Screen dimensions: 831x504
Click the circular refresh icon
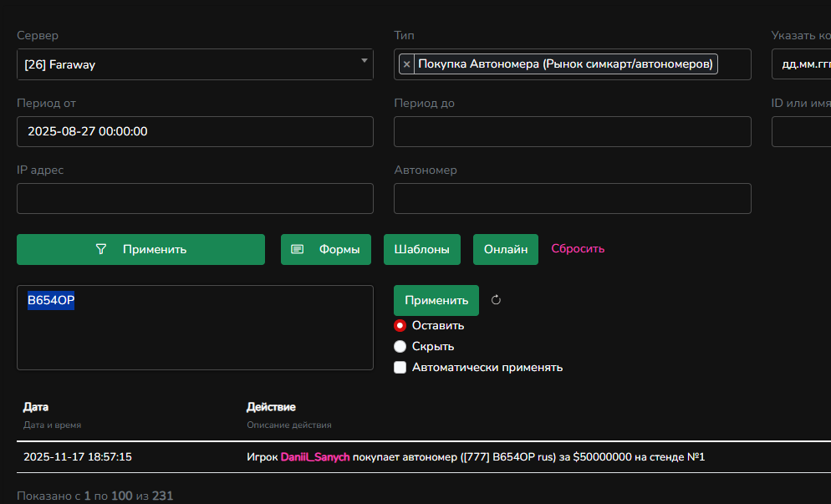(496, 300)
